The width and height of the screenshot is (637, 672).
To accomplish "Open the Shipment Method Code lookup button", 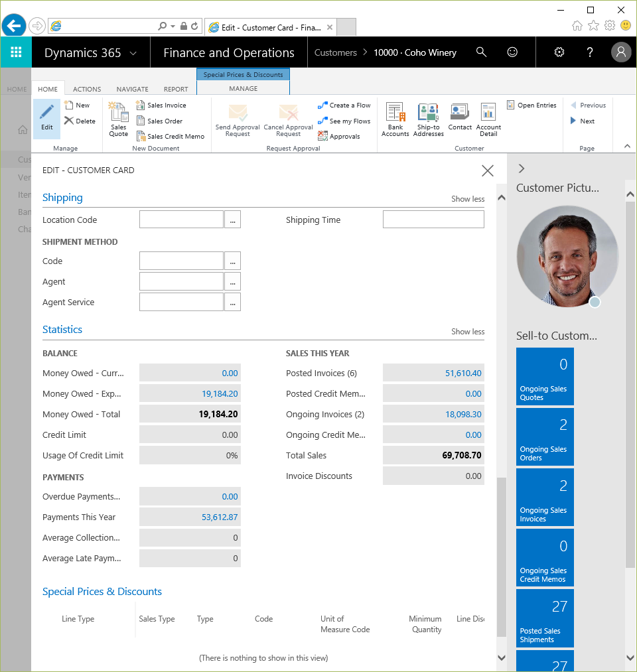I will pyautogui.click(x=232, y=261).
